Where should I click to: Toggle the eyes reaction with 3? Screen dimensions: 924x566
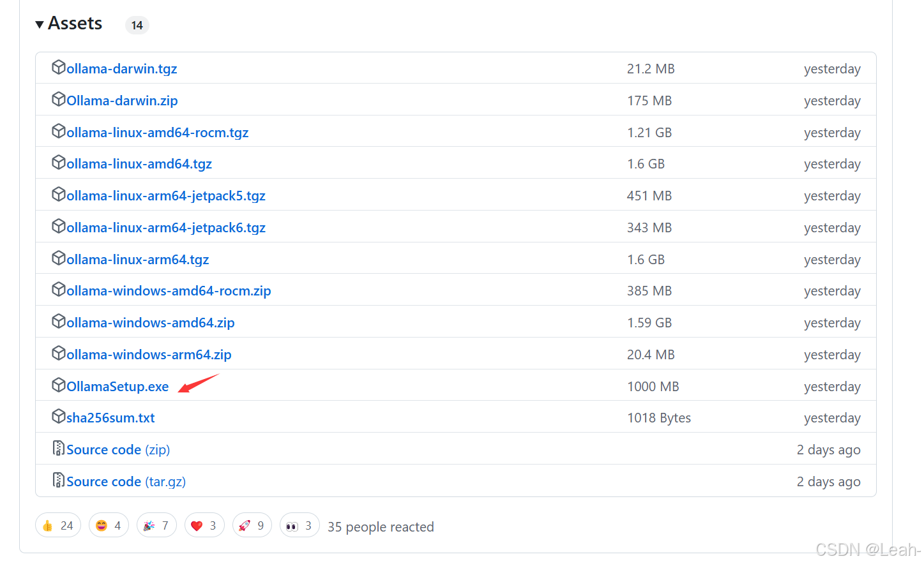(299, 525)
